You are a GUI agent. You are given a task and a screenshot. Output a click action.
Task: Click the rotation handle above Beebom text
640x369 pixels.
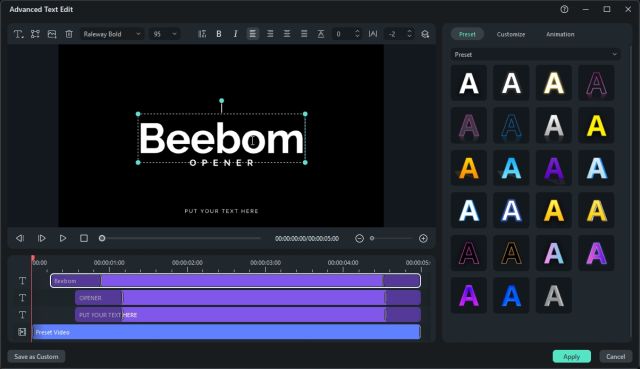(x=221, y=100)
